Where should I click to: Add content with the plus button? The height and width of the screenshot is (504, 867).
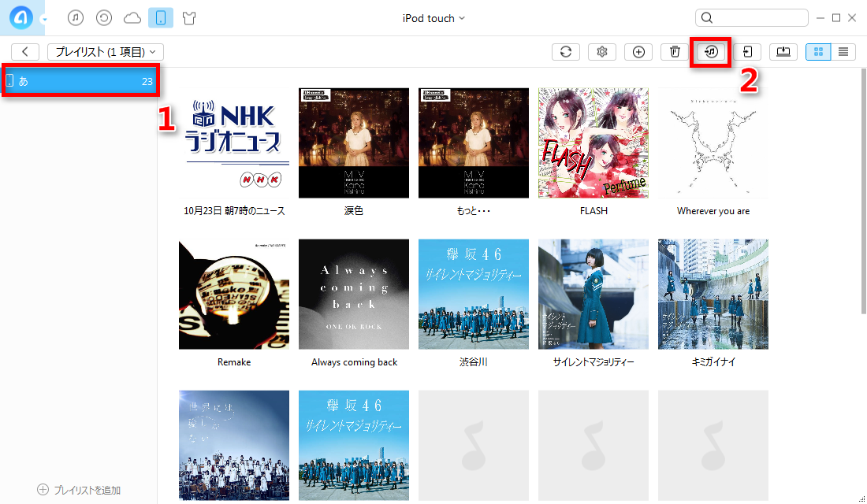click(x=638, y=51)
